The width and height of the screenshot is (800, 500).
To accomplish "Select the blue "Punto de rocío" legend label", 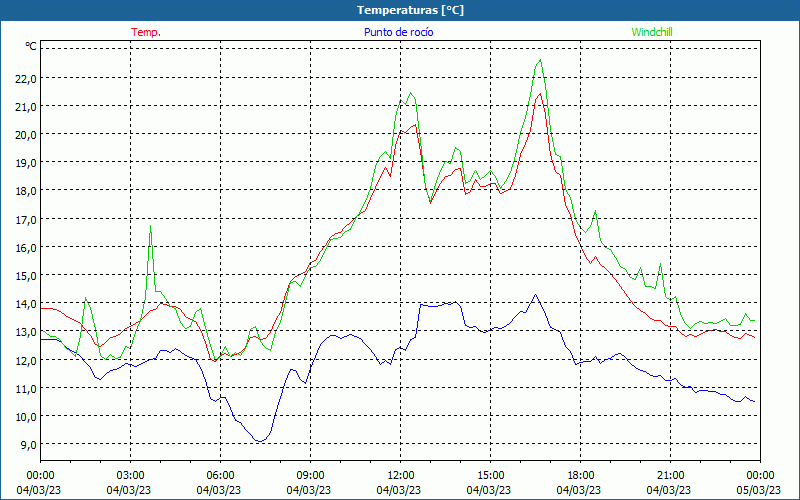I will click(398, 32).
